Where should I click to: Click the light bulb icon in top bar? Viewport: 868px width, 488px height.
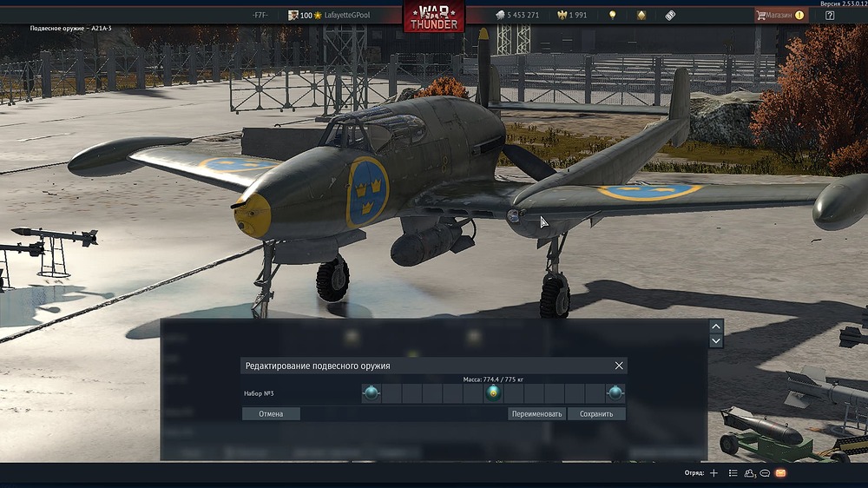point(612,16)
